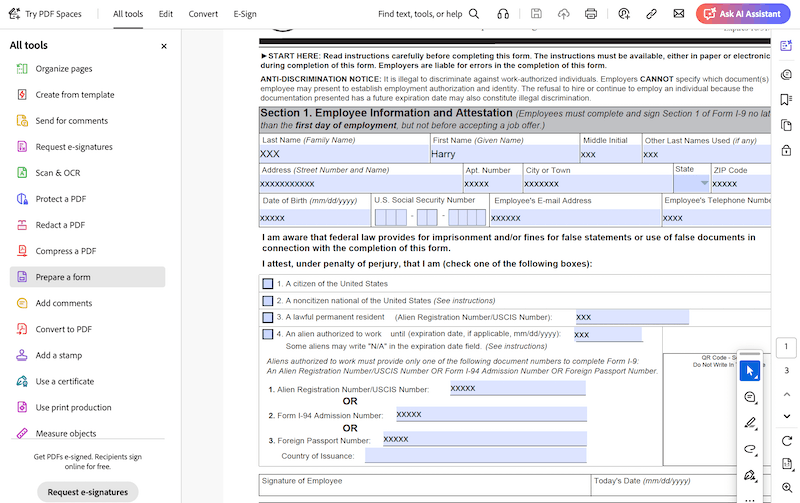Viewport: 800px width, 503px height.
Task: Click the Country of Issuance field
Action: tap(476, 456)
